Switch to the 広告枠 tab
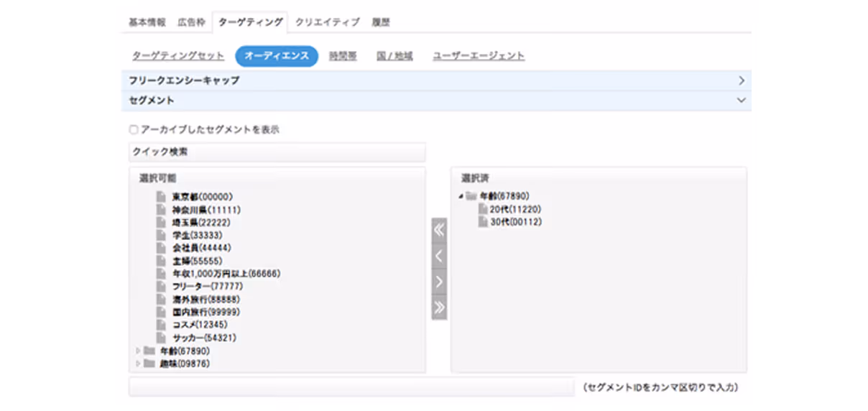This screenshot has width=868, height=411. [x=192, y=22]
